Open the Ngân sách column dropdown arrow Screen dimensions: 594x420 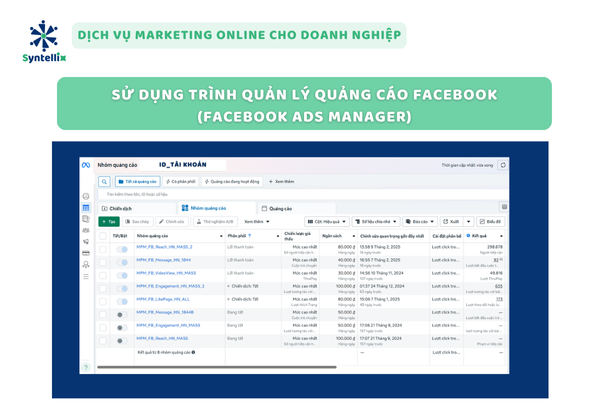pyautogui.click(x=354, y=236)
